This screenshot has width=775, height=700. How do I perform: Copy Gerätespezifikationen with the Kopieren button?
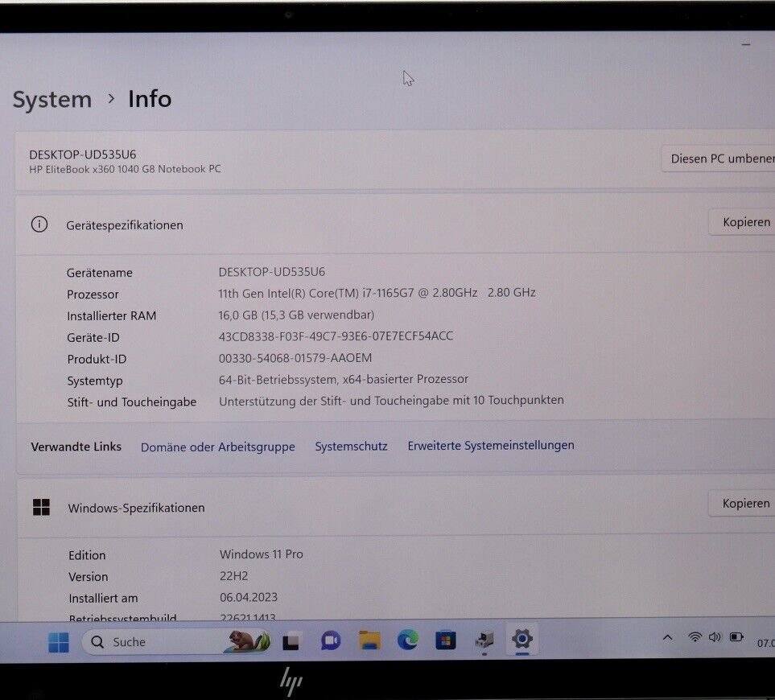(746, 221)
